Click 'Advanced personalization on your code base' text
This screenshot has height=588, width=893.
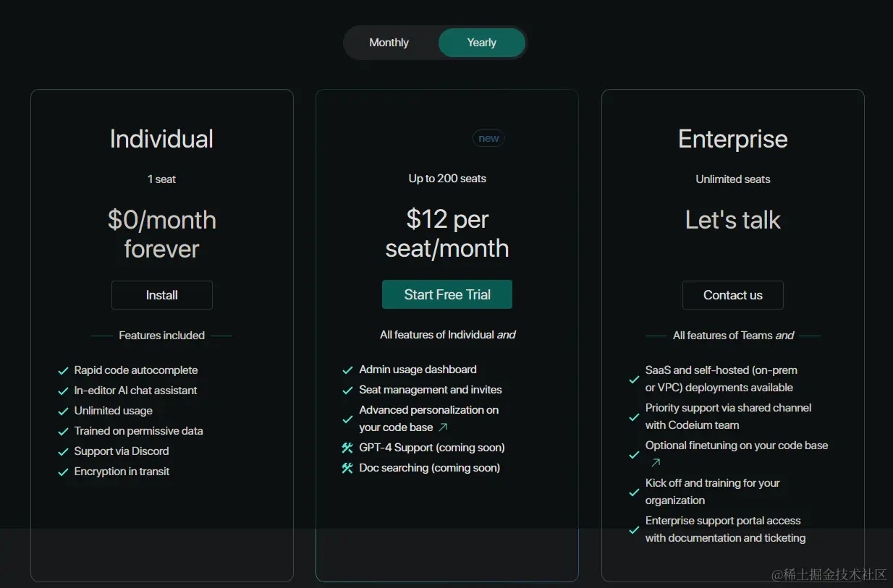coord(429,419)
